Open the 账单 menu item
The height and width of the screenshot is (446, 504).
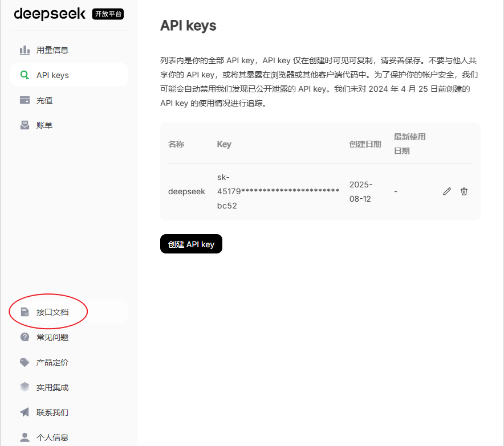69,125
